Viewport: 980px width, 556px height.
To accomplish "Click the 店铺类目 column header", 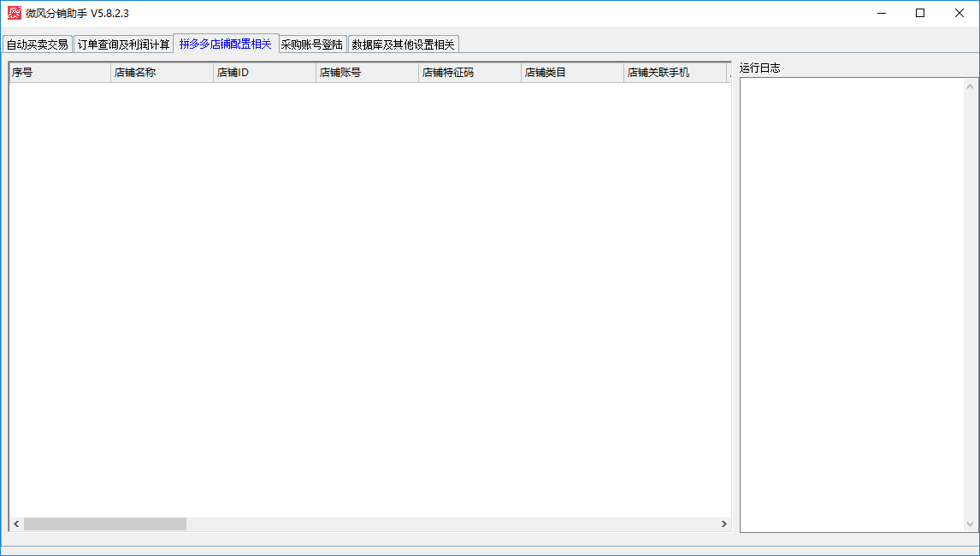I will point(573,73).
